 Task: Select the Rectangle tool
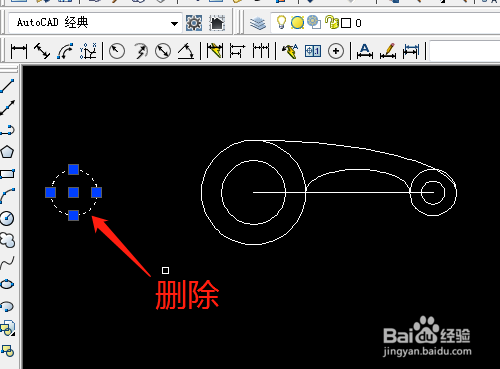click(x=7, y=174)
